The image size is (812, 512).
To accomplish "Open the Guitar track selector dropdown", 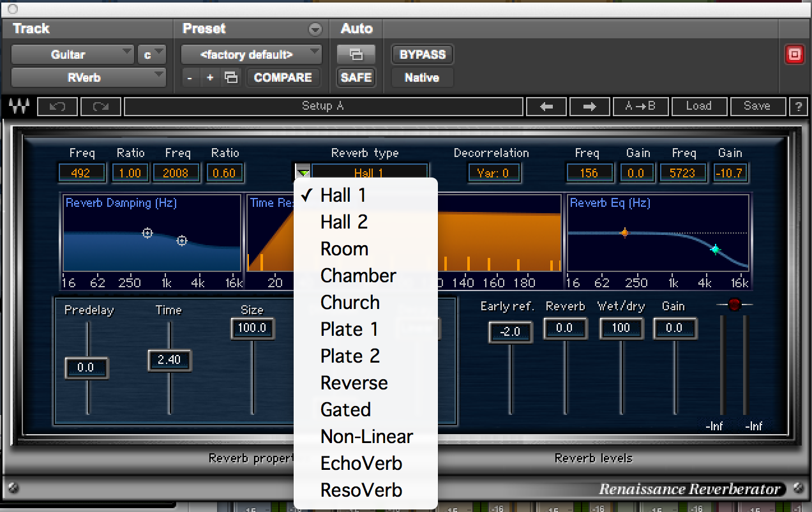I will tap(73, 55).
